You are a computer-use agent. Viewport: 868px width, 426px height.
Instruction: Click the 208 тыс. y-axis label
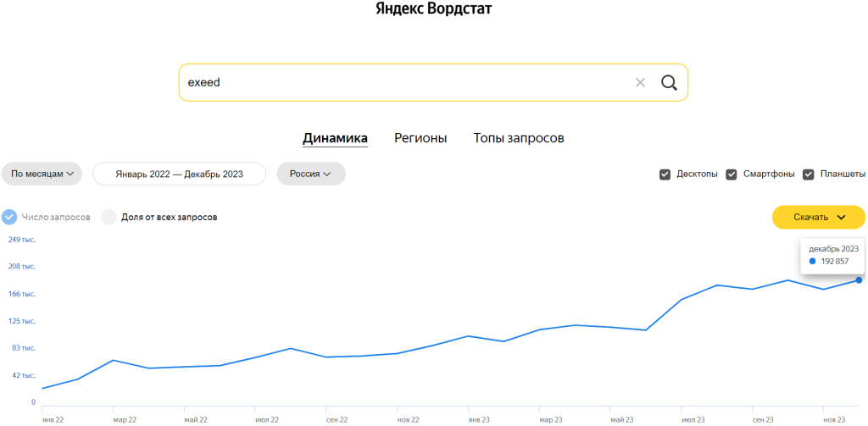coord(22,267)
